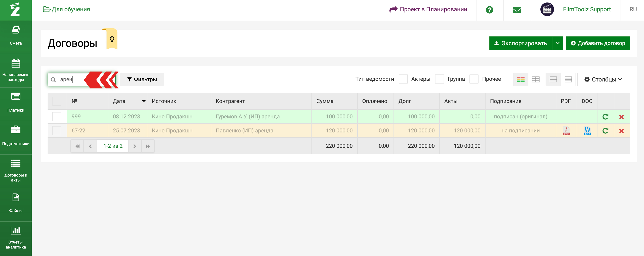The height and width of the screenshot is (256, 644).
Task: Open DOC file for contract 67-22
Action: 587,131
